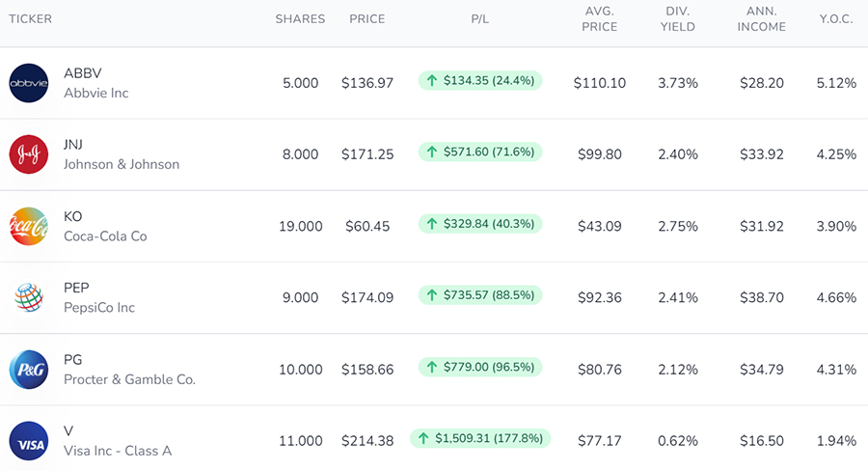Click the Johnson & Johnson logo icon

(29, 154)
